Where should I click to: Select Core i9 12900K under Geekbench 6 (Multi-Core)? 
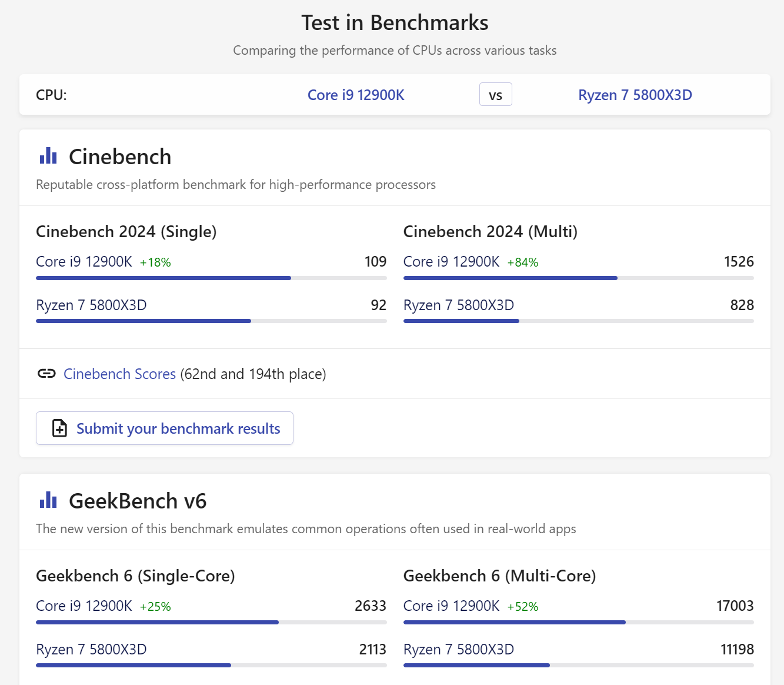[452, 606]
